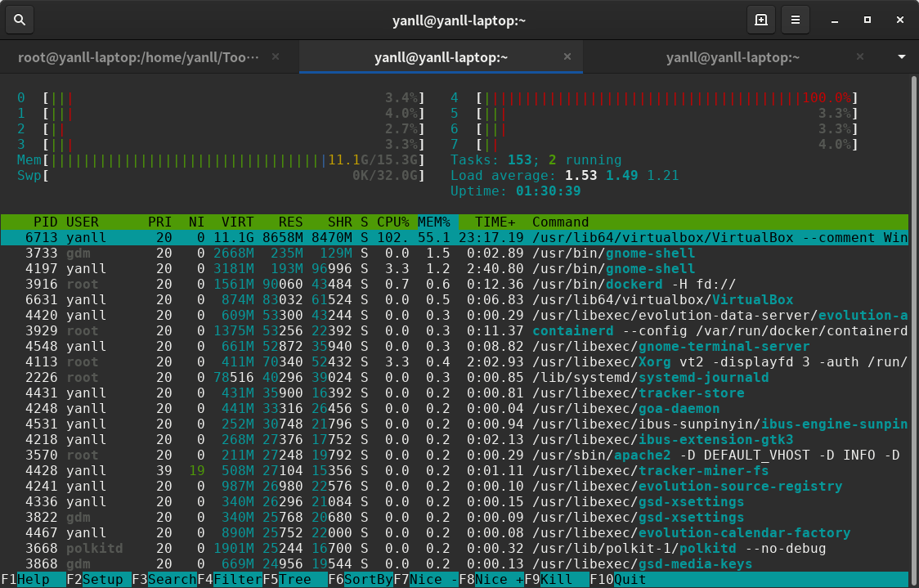Image resolution: width=919 pixels, height=588 pixels.
Task: Sort by the NI column header
Action: (x=196, y=222)
